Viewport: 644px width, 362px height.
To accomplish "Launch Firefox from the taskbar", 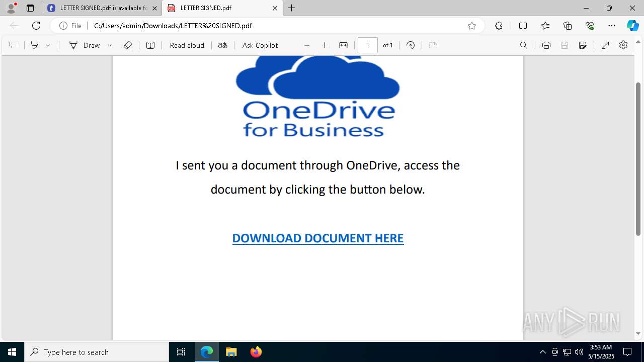I will point(256,352).
